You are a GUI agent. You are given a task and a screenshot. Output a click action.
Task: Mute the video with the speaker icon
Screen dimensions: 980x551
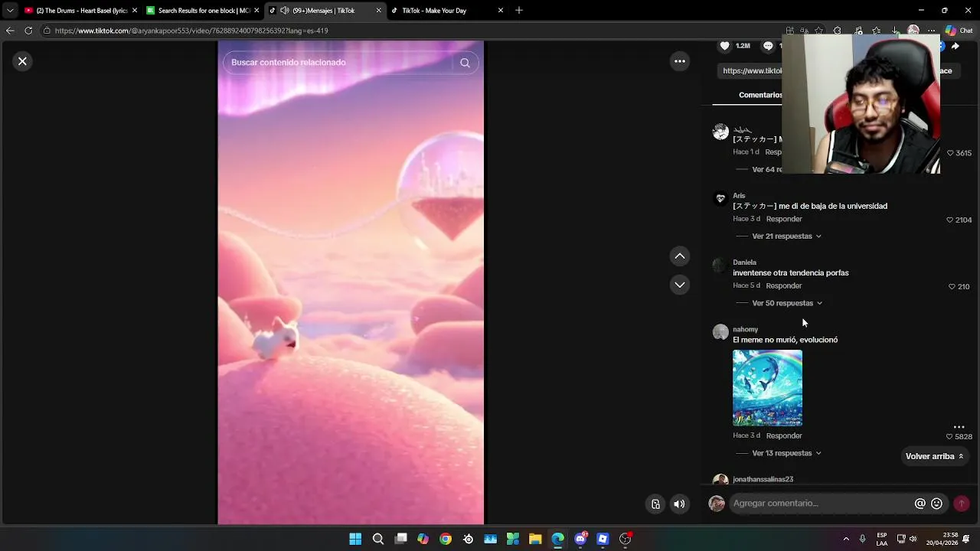679,504
